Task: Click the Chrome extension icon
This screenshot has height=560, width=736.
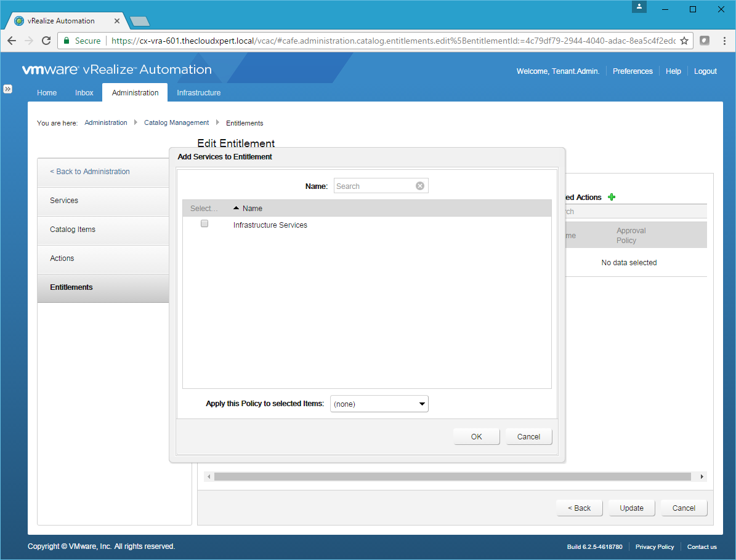Action: point(705,41)
